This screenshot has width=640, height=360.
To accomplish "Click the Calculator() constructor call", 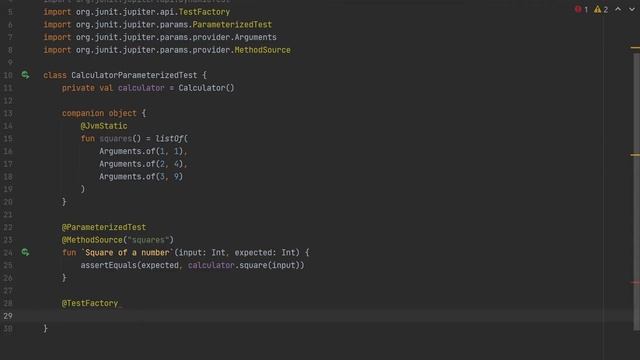I will [x=206, y=88].
